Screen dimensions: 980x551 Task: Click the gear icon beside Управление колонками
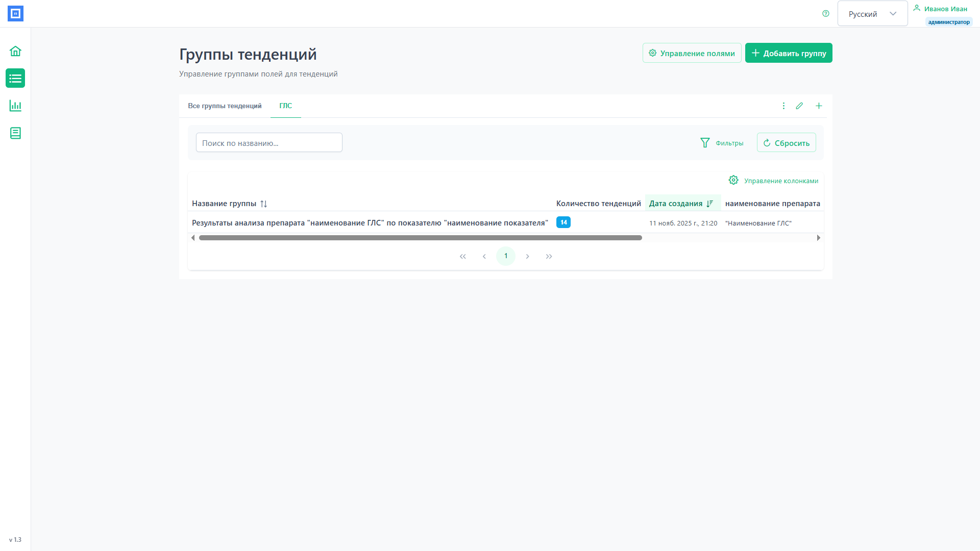pos(733,180)
